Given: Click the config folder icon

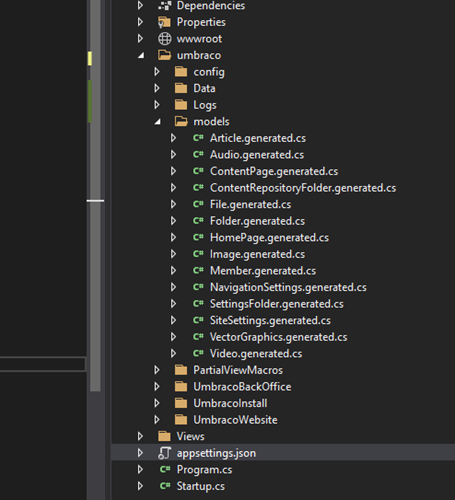Looking at the screenshot, I should coord(181,72).
